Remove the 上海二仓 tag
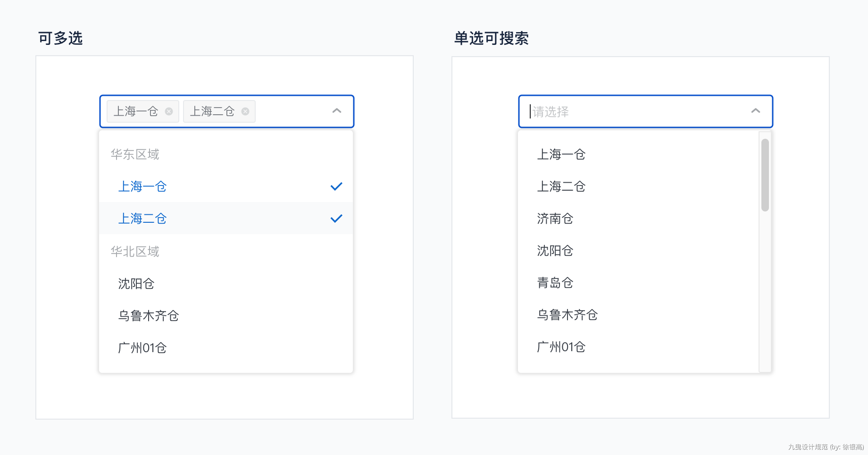The image size is (868, 455). [245, 111]
